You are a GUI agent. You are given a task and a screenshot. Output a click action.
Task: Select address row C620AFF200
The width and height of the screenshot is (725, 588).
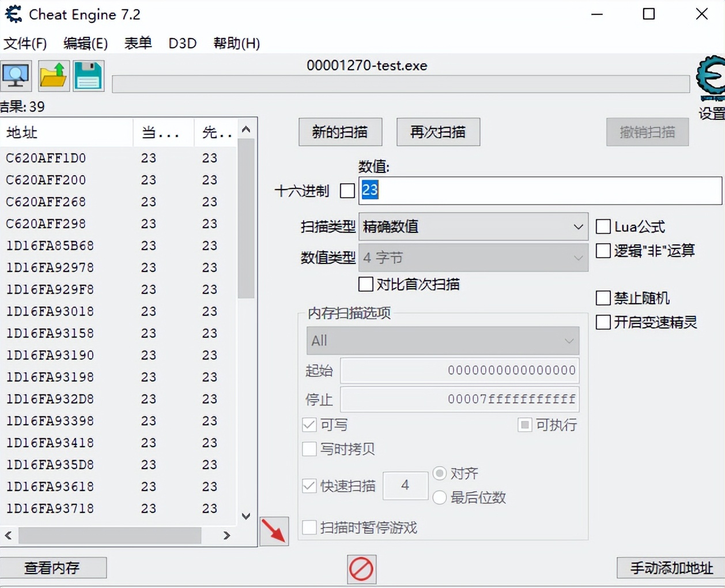coord(118,179)
